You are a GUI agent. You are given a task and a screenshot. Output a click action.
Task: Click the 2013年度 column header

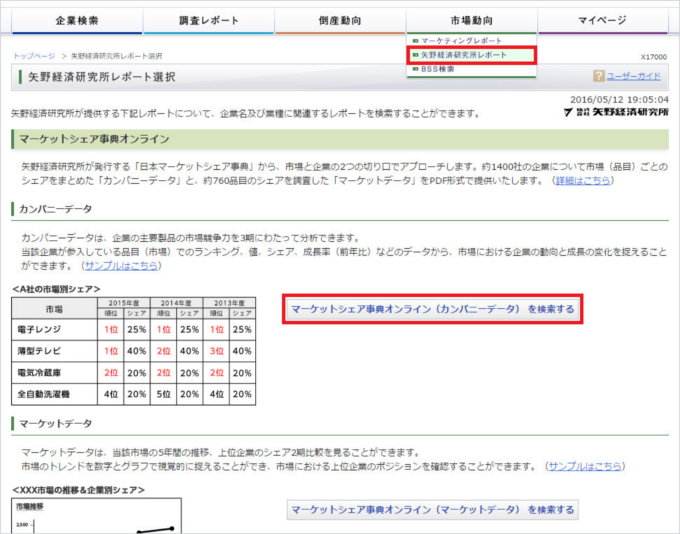click(x=229, y=303)
